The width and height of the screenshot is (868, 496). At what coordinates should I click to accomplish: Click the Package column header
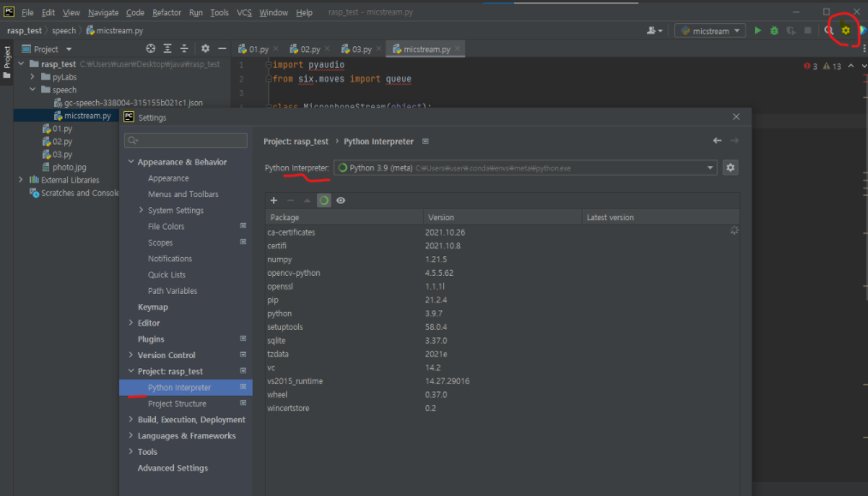click(x=344, y=218)
